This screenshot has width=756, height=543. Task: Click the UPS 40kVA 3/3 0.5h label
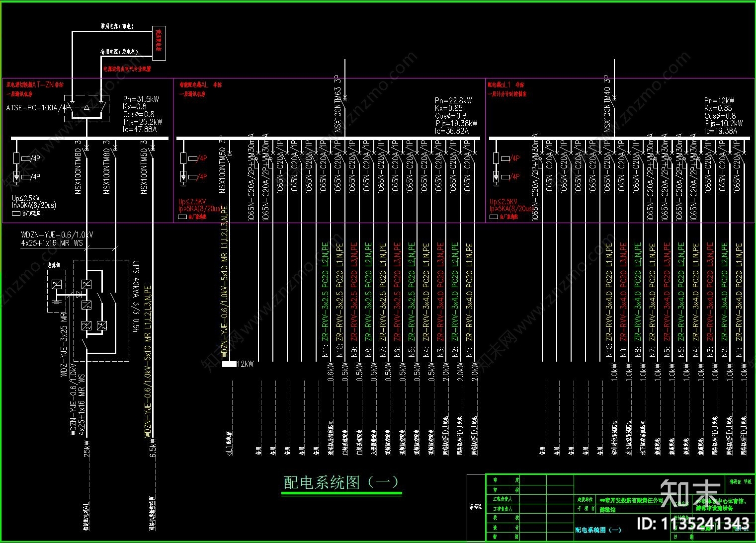point(136,297)
